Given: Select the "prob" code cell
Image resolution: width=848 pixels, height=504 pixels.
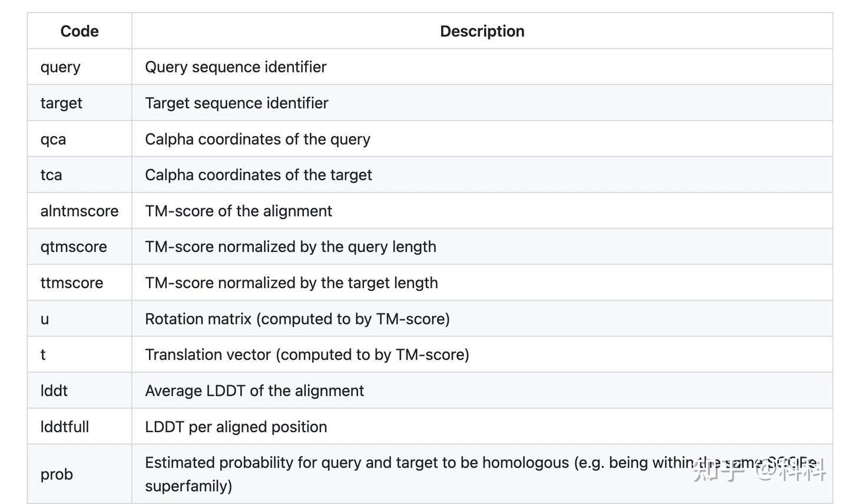Looking at the screenshot, I should click(x=57, y=475).
